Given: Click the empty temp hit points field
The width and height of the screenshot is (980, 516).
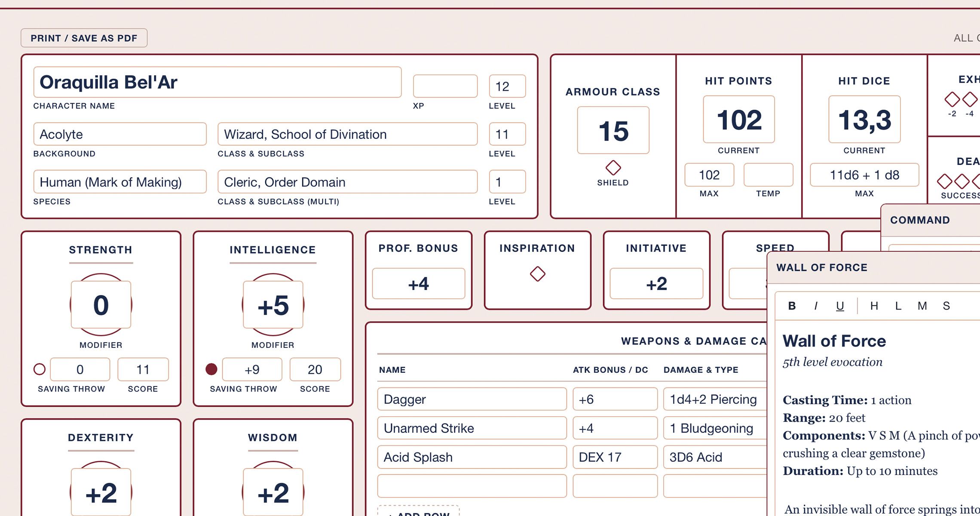Looking at the screenshot, I should pyautogui.click(x=768, y=175).
